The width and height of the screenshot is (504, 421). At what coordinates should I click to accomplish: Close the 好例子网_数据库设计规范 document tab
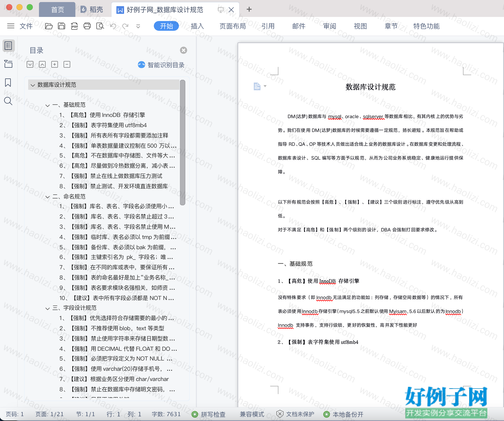pyautogui.click(x=231, y=10)
